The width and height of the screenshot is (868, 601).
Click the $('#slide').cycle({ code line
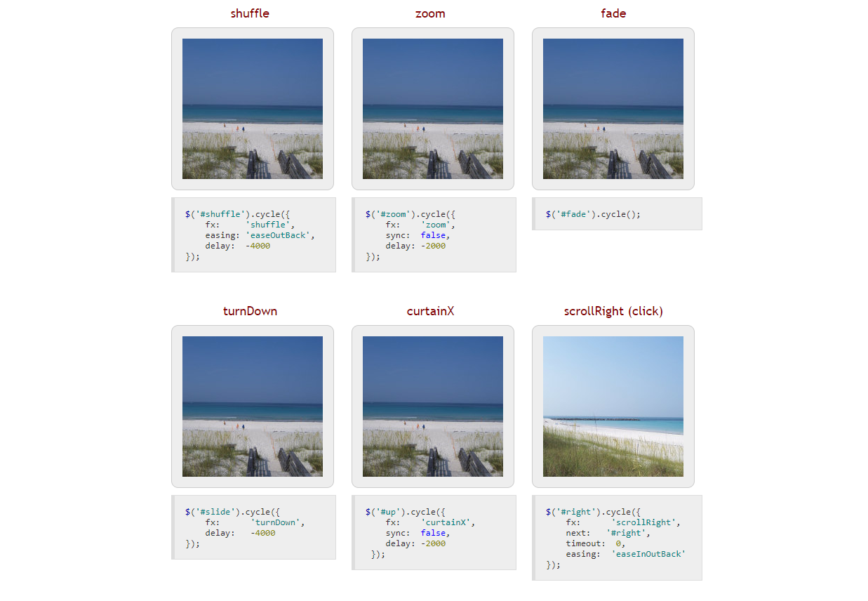pos(232,512)
